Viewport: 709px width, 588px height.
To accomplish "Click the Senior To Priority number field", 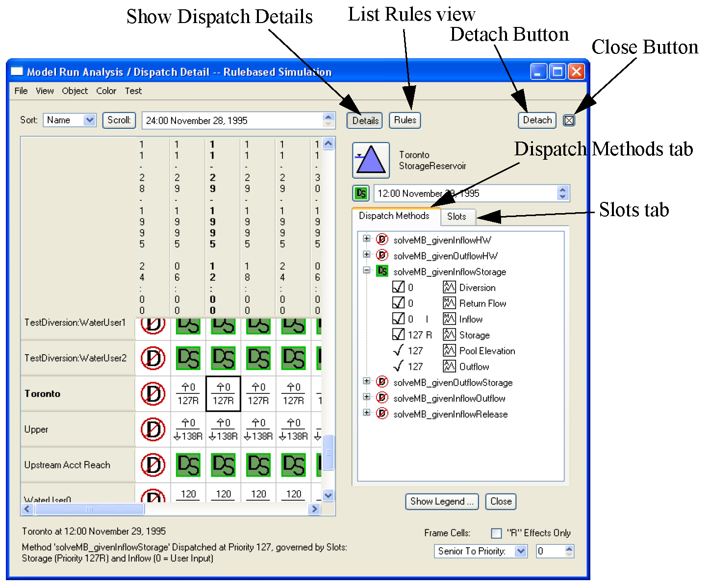I will click(550, 551).
